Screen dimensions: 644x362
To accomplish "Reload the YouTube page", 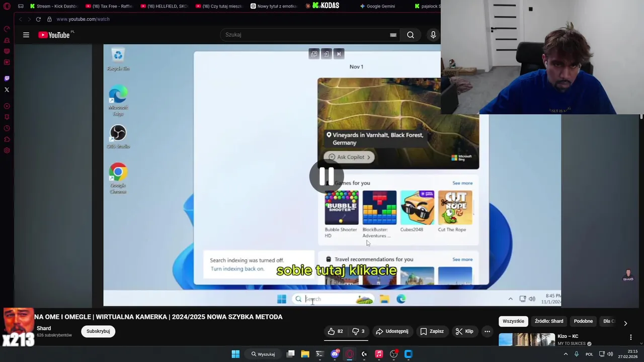I will tap(38, 19).
